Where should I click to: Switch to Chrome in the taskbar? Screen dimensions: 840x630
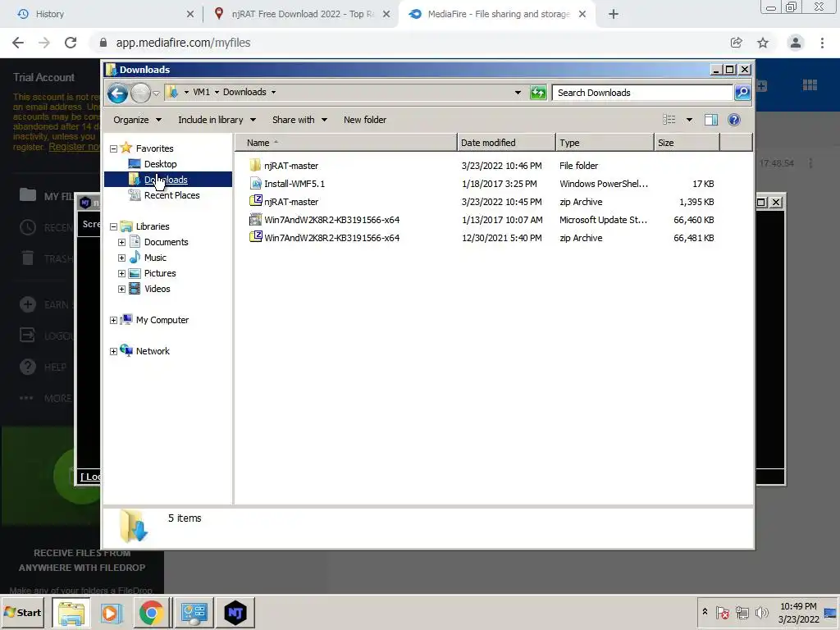coord(152,612)
